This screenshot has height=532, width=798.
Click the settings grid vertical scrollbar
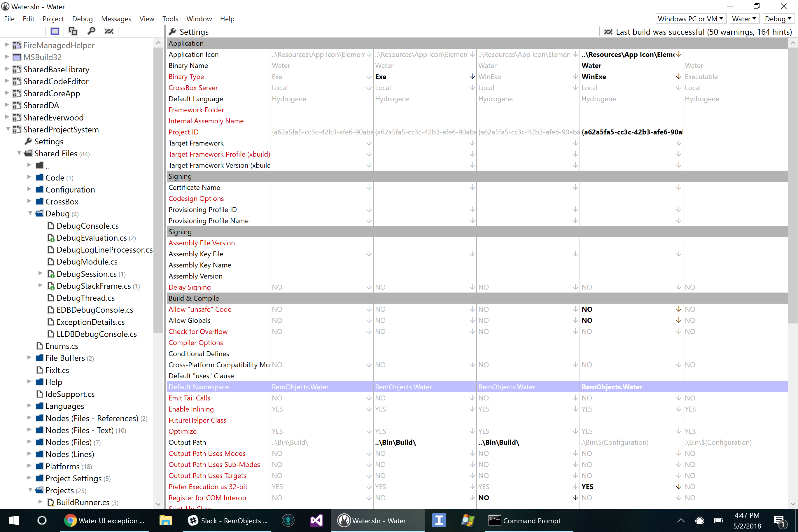(x=792, y=185)
